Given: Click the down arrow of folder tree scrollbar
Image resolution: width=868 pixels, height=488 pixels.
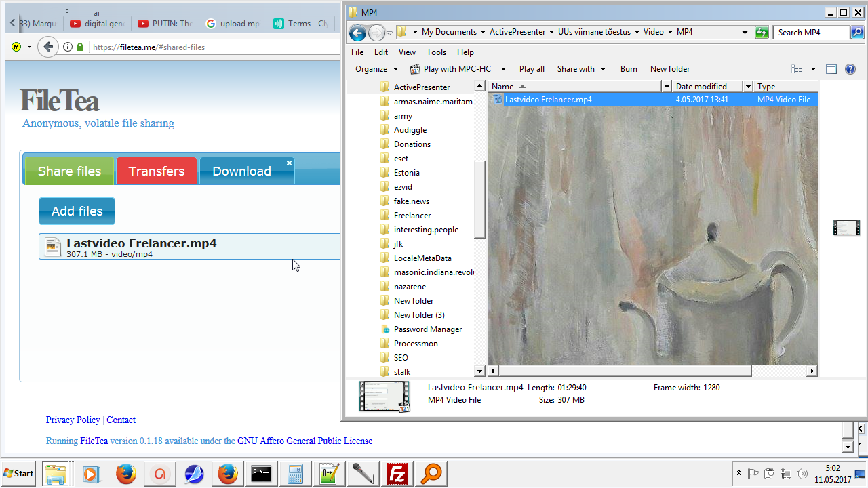Looking at the screenshot, I should point(479,371).
